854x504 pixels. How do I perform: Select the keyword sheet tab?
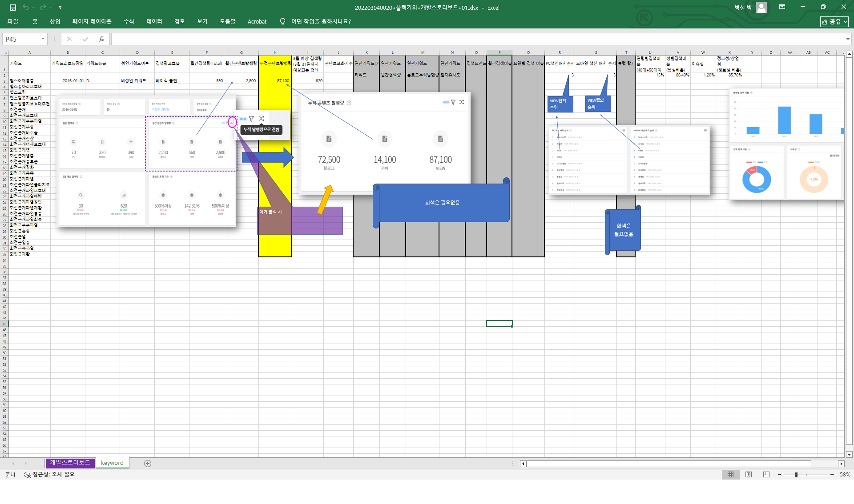tap(112, 463)
